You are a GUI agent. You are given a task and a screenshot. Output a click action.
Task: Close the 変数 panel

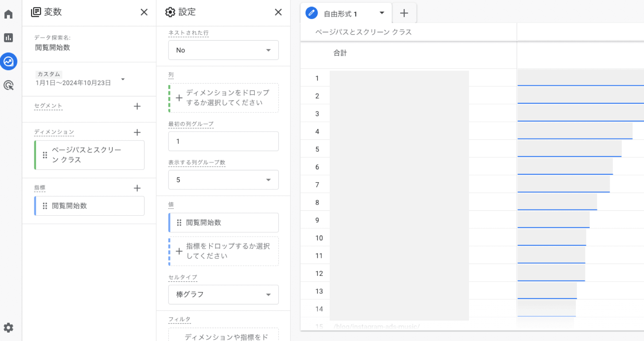click(144, 12)
